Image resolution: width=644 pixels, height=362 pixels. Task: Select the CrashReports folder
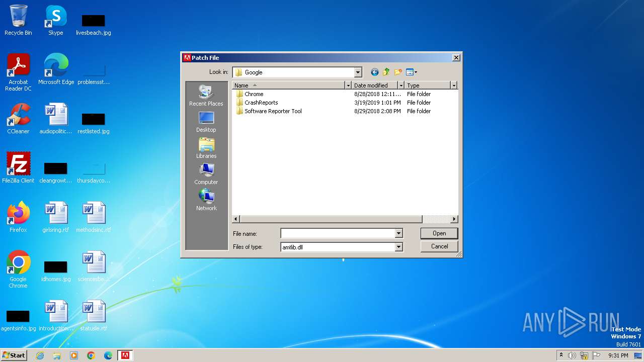coord(257,103)
